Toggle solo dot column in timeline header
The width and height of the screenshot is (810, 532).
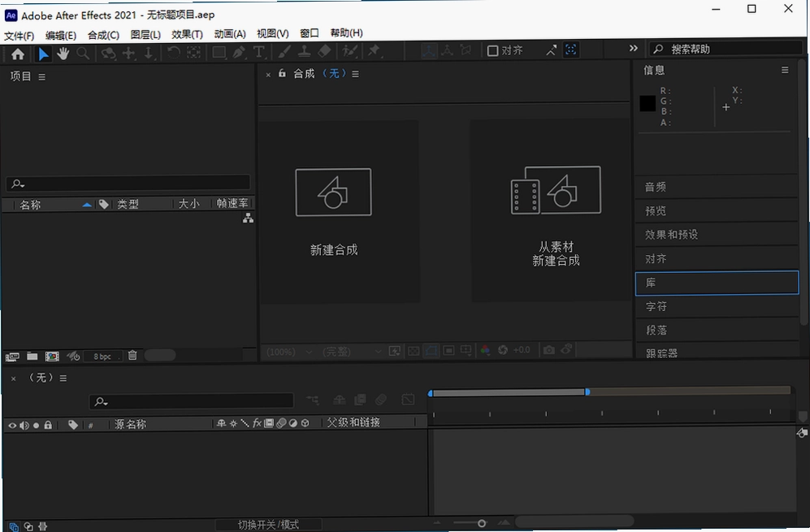[x=37, y=426]
